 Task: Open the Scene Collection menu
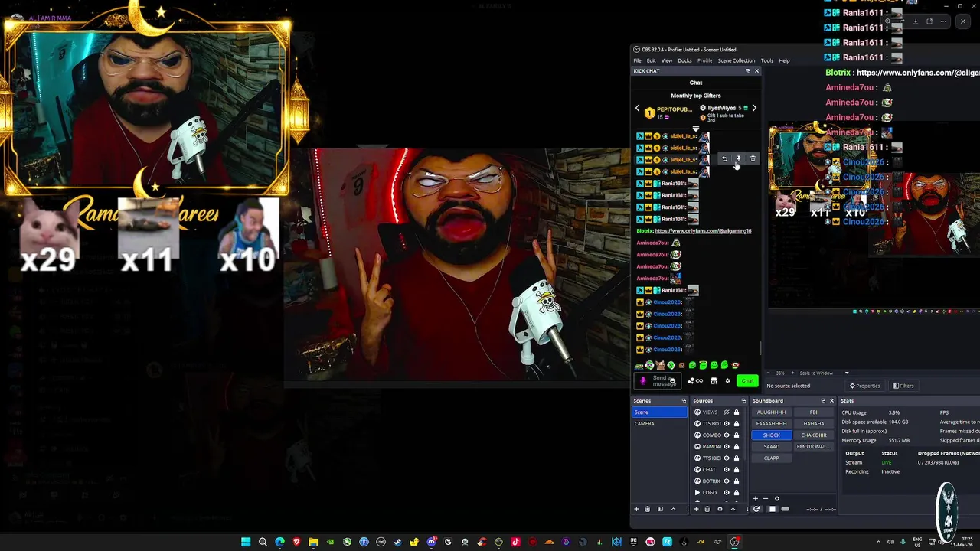point(736,60)
